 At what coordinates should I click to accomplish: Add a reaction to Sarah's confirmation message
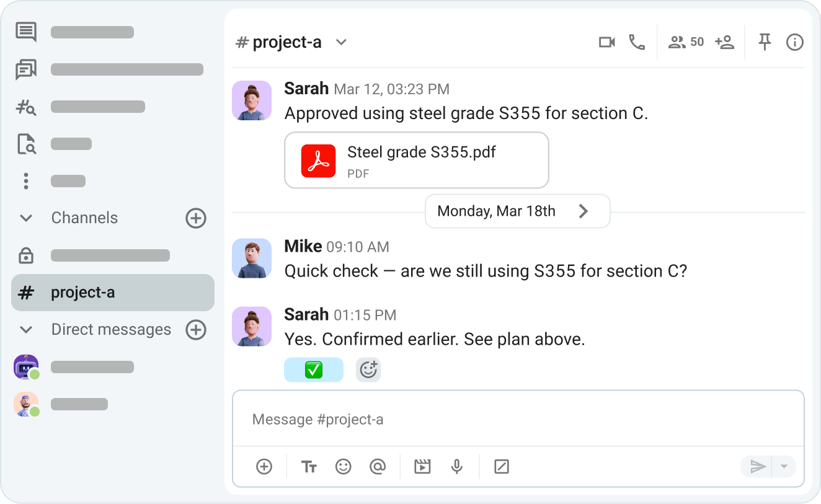tap(368, 369)
